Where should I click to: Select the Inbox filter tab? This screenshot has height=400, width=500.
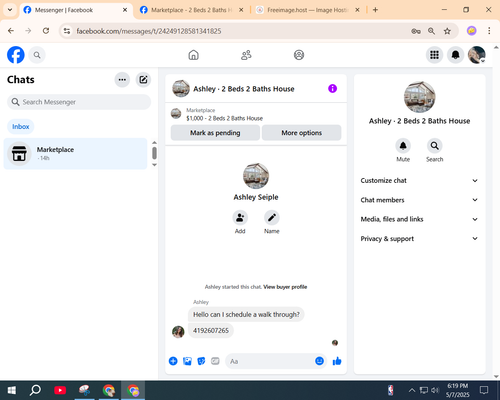pyautogui.click(x=21, y=127)
